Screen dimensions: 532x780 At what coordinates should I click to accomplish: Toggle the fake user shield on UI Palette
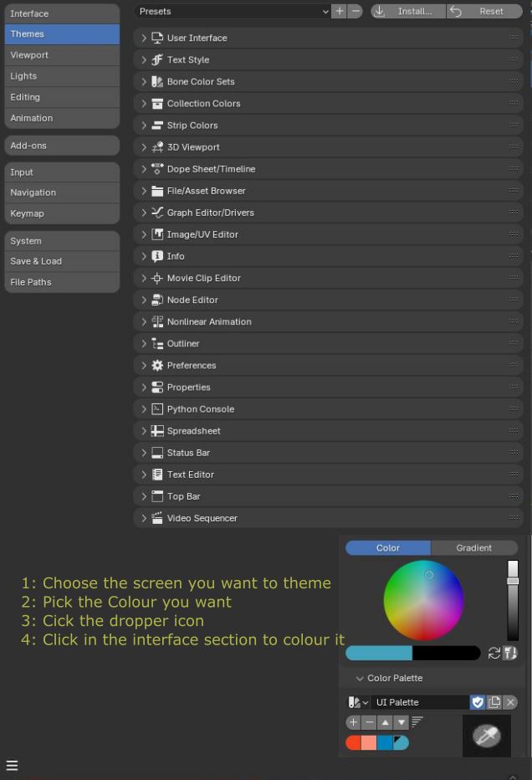[478, 702]
